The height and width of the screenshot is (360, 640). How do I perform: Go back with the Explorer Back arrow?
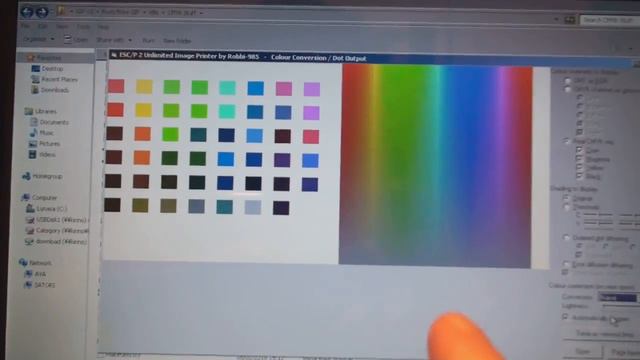27,11
